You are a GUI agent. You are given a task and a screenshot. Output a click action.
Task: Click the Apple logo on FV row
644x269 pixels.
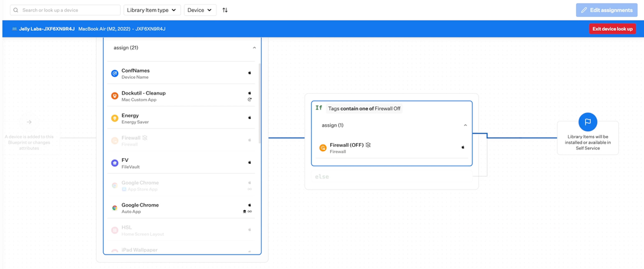(249, 163)
